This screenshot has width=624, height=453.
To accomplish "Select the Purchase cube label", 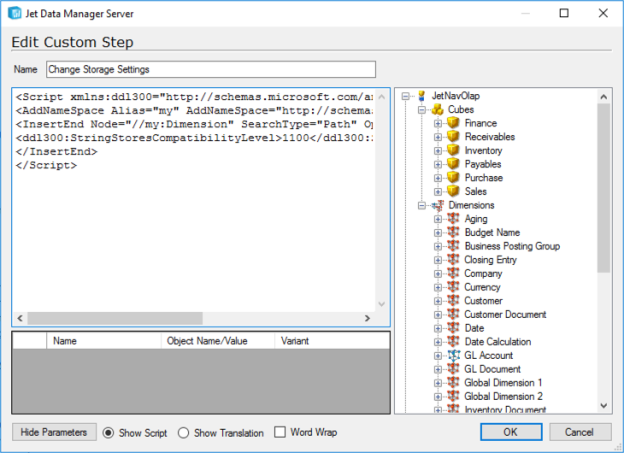I will click(484, 178).
